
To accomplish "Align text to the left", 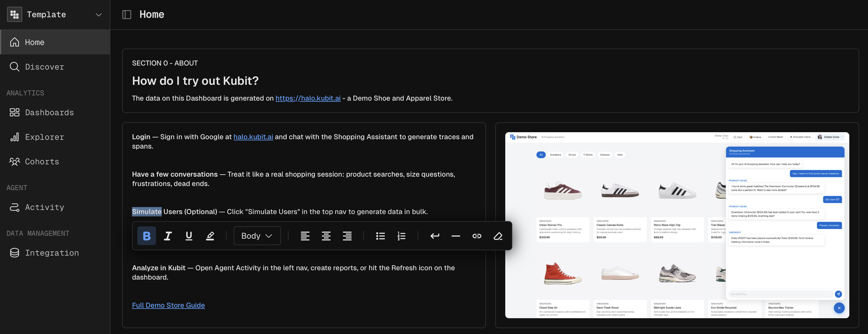I will point(305,236).
